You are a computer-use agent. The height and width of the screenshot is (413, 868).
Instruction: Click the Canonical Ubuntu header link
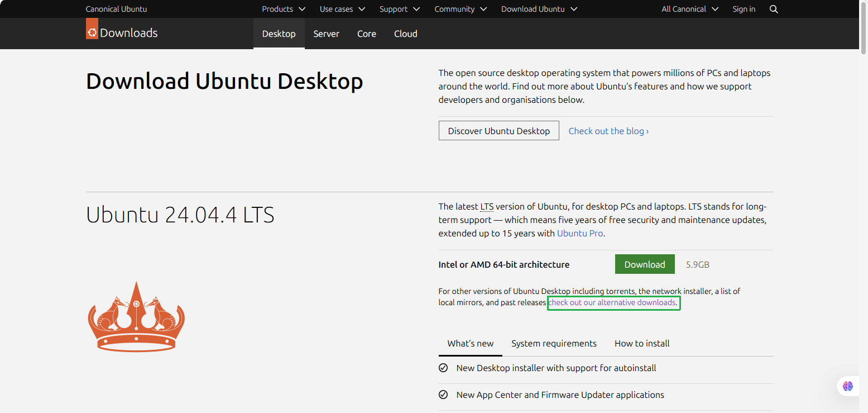coord(117,9)
